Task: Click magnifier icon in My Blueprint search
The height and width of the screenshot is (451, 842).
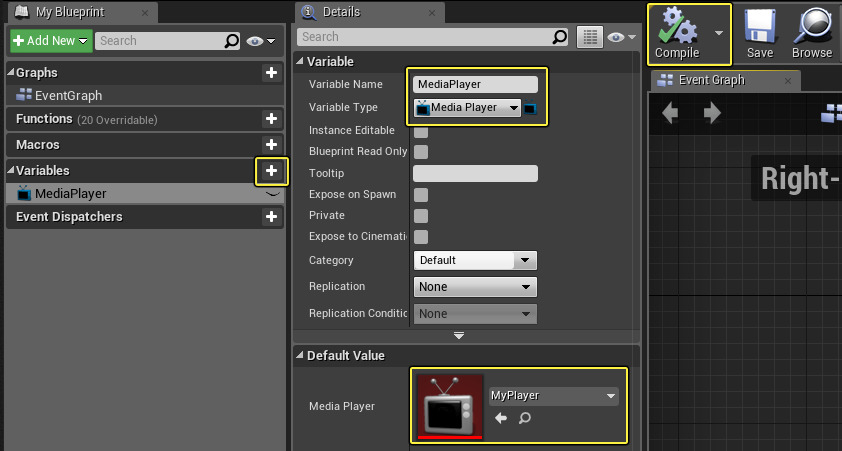Action: point(231,41)
